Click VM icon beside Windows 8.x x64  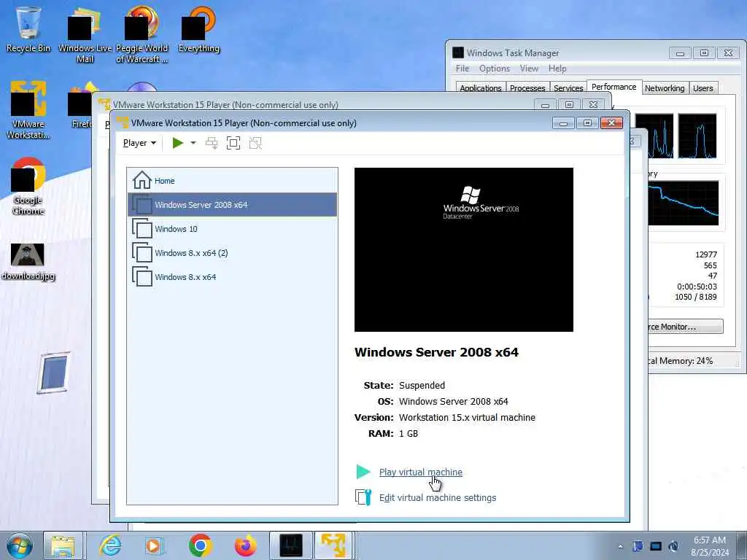(142, 276)
